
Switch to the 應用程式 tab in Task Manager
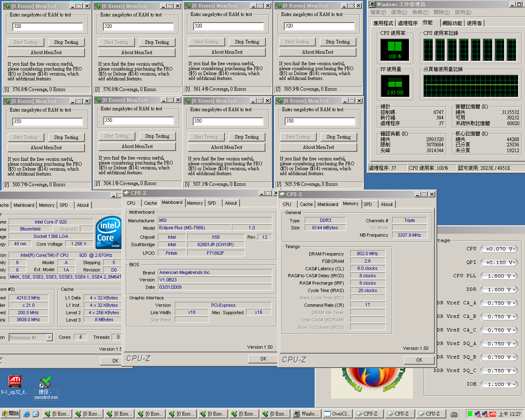coord(383,23)
